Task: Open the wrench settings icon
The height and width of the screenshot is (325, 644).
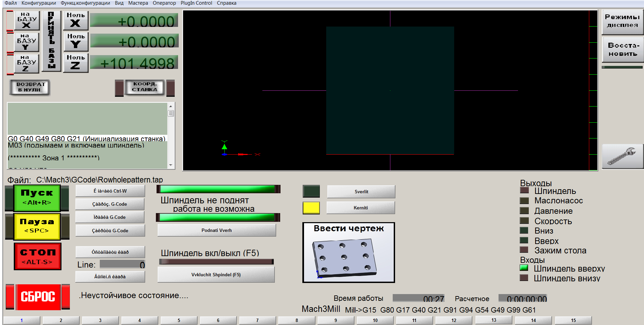Action: pos(622,157)
